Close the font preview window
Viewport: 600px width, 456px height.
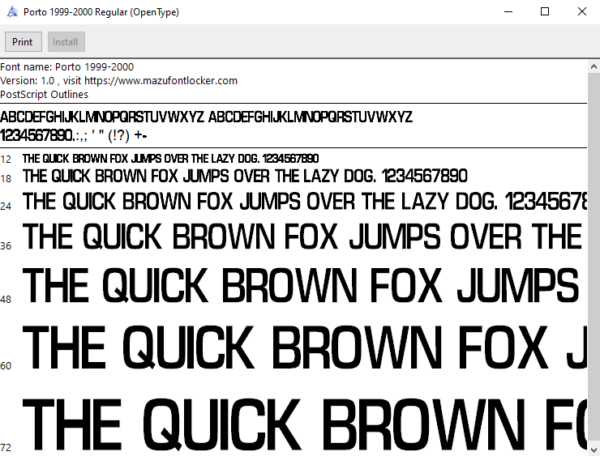tap(582, 12)
